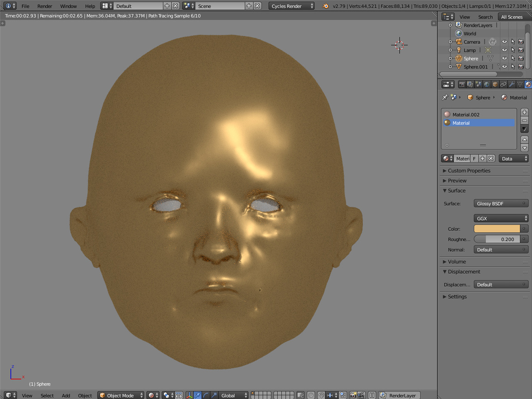Image resolution: width=532 pixels, height=399 pixels.
Task: Open the Object properties tab (orange cube)
Action: (495, 85)
